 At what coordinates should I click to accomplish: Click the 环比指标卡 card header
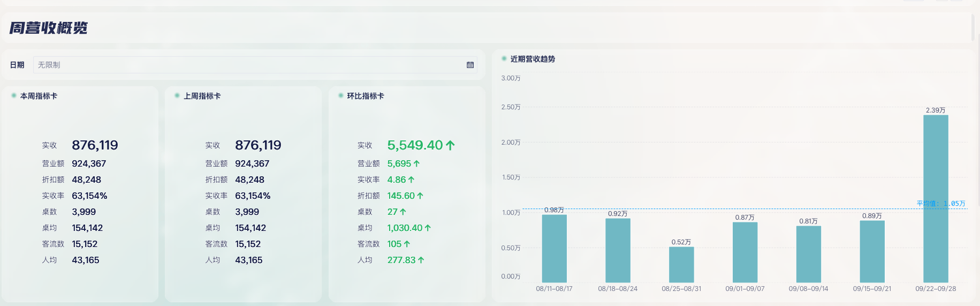(365, 96)
